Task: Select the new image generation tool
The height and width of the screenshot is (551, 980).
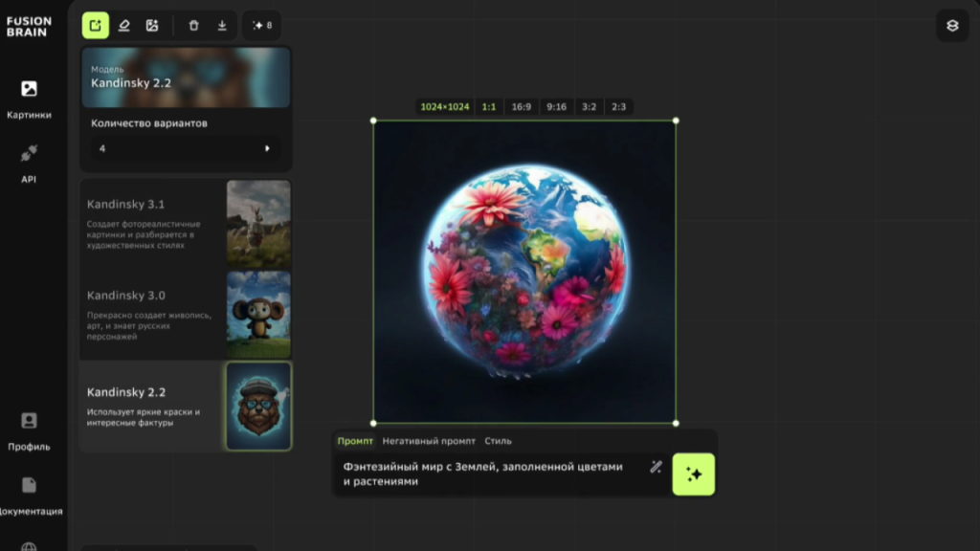Action: (x=96, y=26)
